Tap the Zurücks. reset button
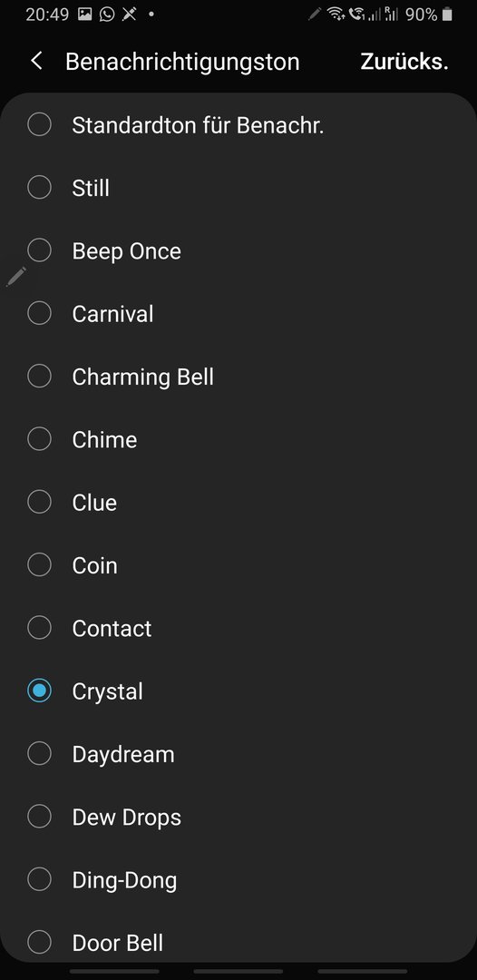This screenshot has height=980, width=477. (x=404, y=62)
